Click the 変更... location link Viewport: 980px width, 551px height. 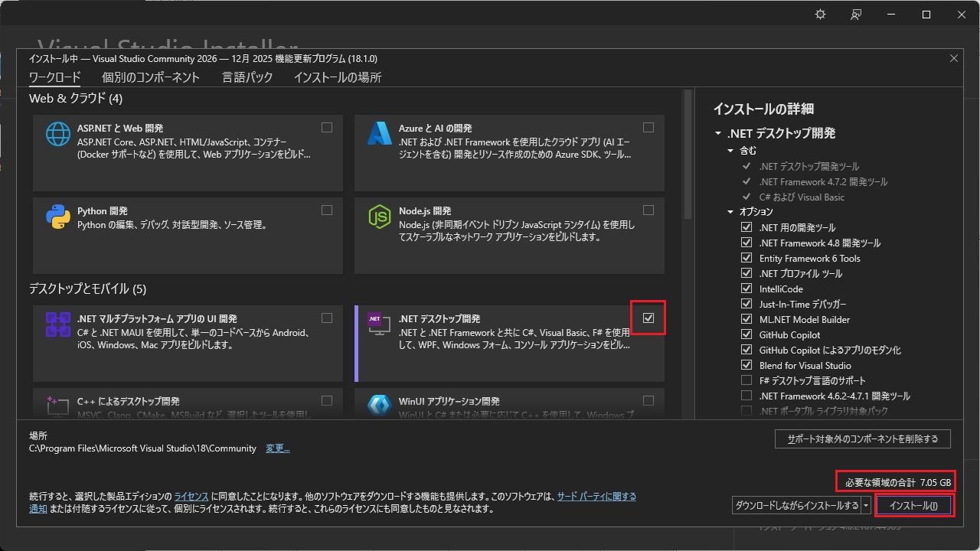tap(277, 448)
